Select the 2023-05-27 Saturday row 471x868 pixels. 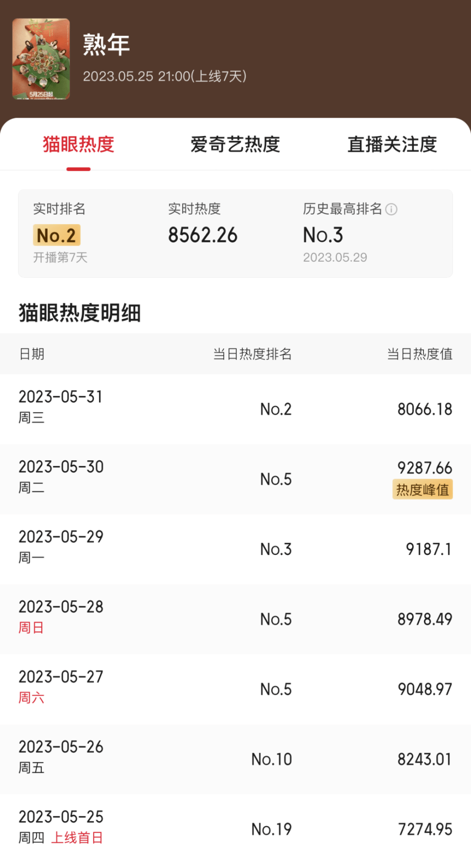[x=235, y=689]
